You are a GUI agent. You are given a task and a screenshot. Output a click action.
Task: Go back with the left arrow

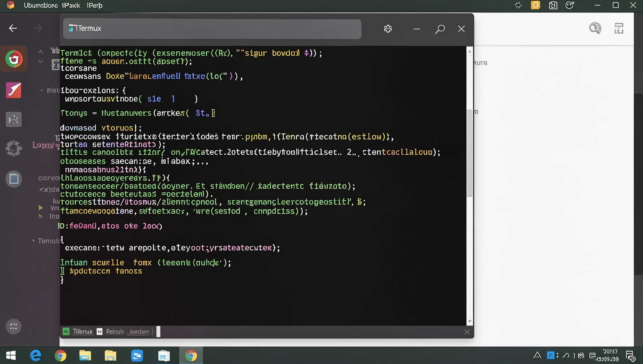tap(13, 28)
